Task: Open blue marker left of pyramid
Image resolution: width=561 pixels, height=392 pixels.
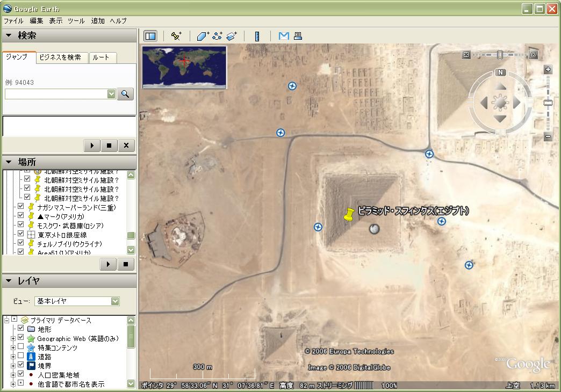Action: click(x=318, y=227)
